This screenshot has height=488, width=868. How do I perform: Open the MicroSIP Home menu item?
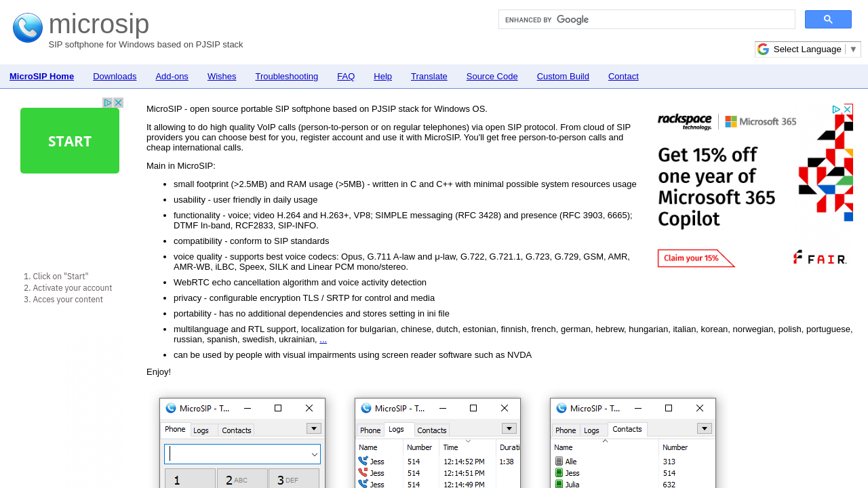click(x=41, y=77)
